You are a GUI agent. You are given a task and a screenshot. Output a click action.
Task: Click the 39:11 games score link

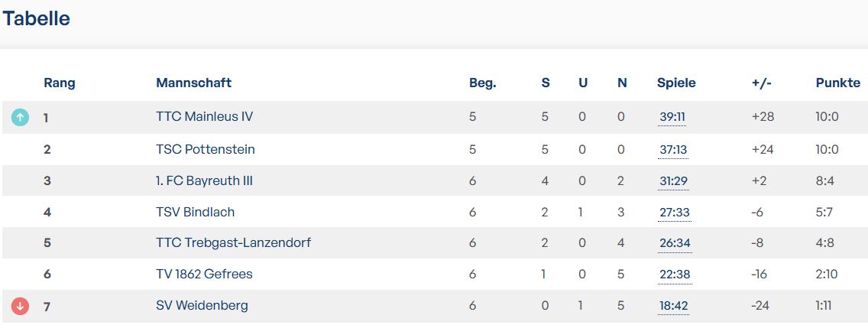pyautogui.click(x=672, y=117)
